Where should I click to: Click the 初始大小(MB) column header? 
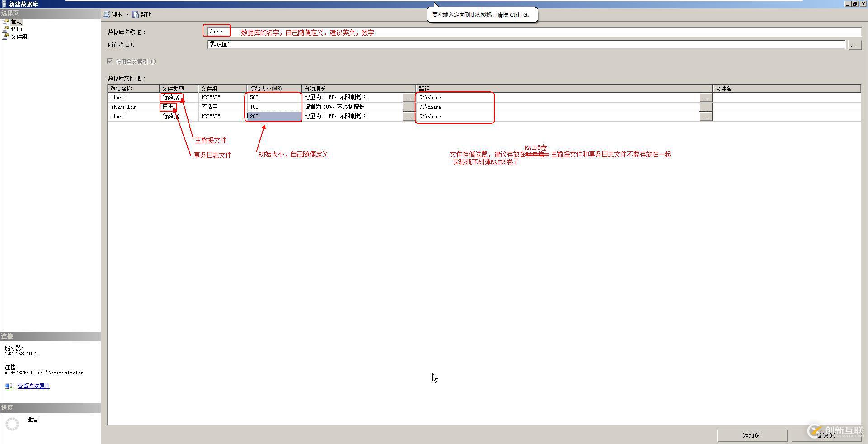click(x=274, y=89)
